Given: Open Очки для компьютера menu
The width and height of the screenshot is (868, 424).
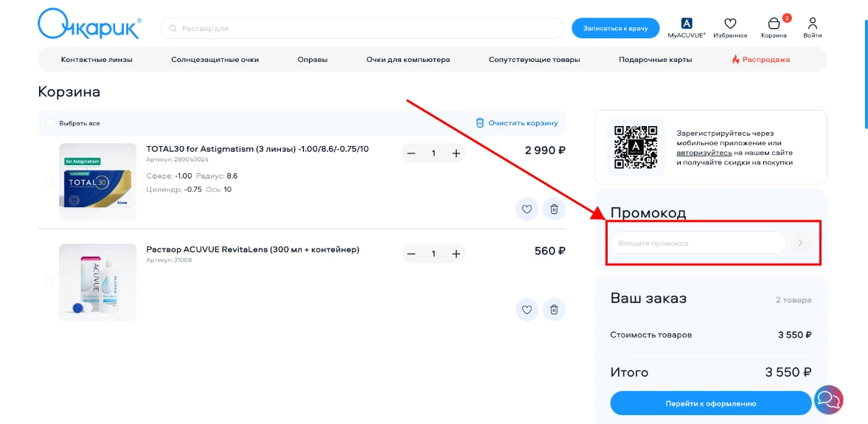Looking at the screenshot, I should pyautogui.click(x=408, y=59).
